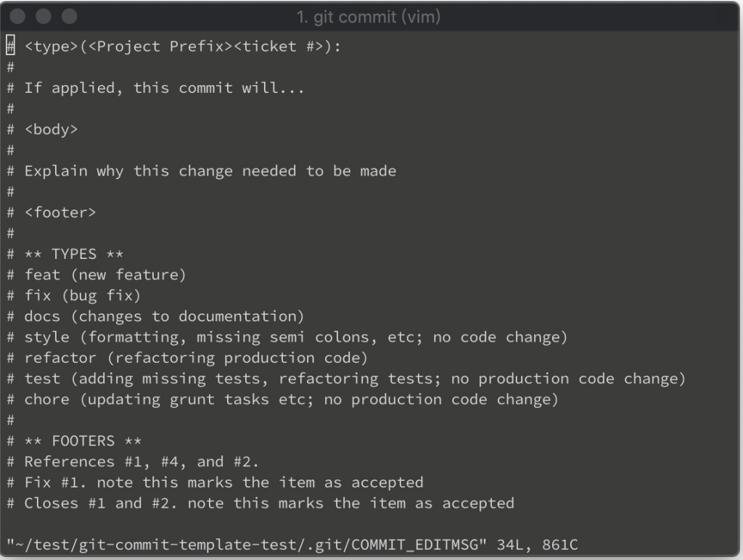Click the '<ticket #>' placeholder text
The image size is (743, 560).
pos(278,46)
